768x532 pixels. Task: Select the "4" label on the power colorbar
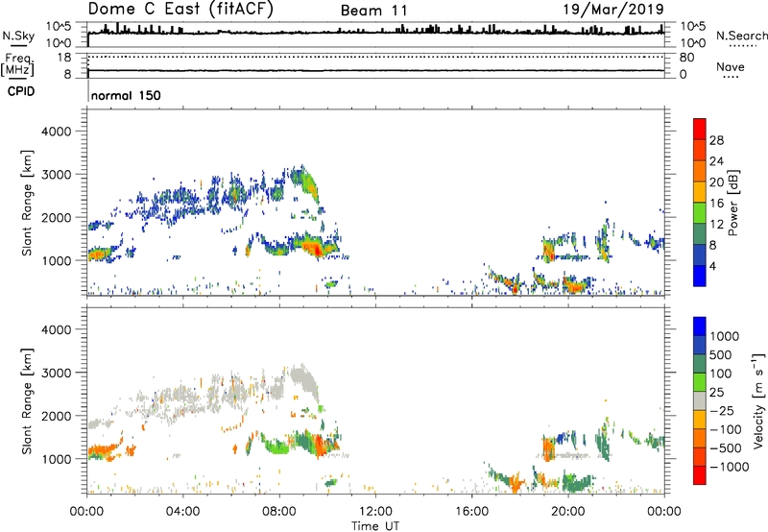(x=712, y=266)
